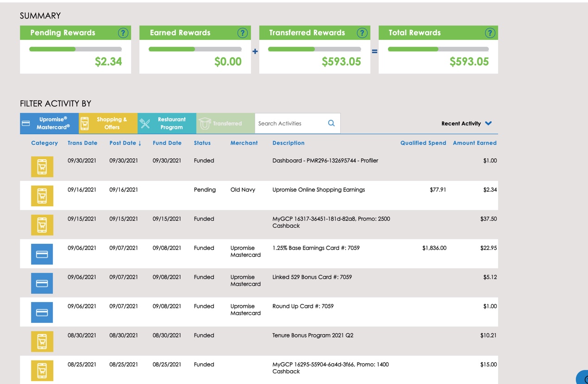Click card icon on 1.25% Base Earnings row

[42, 254]
